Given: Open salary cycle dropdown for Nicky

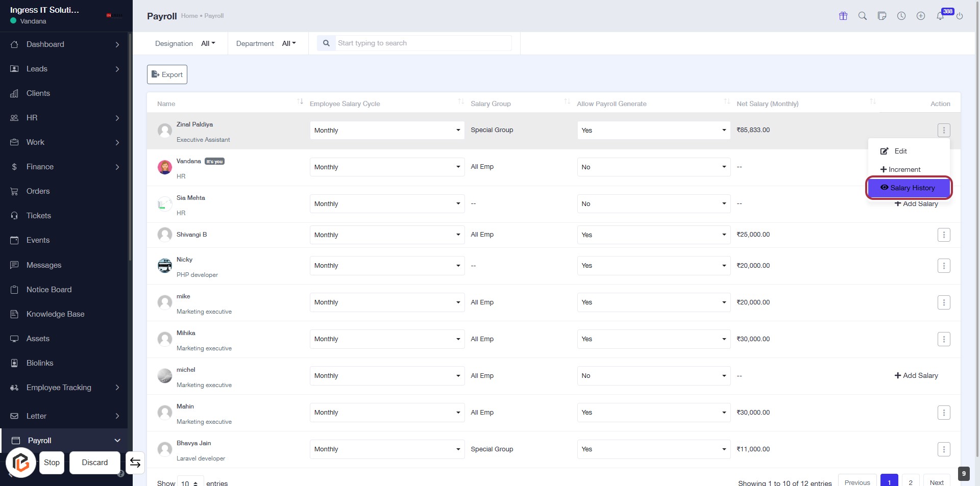Looking at the screenshot, I should (387, 266).
